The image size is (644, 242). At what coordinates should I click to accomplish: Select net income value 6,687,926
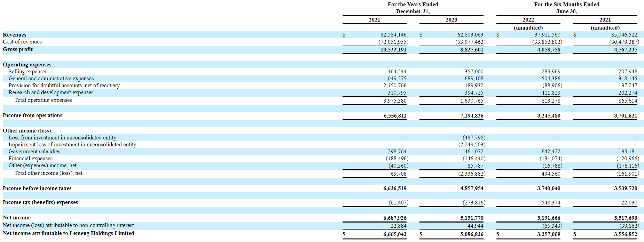(395, 218)
